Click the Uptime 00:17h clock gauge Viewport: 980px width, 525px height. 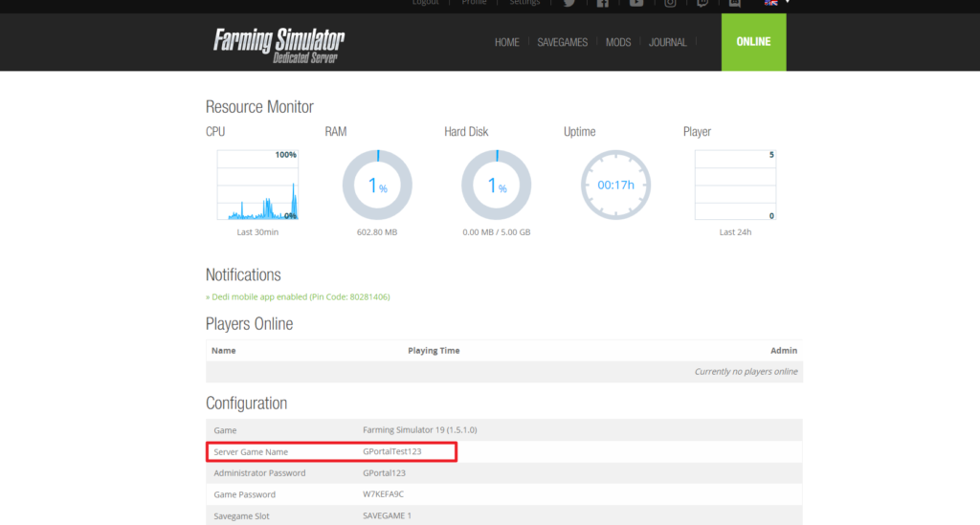[x=615, y=185]
